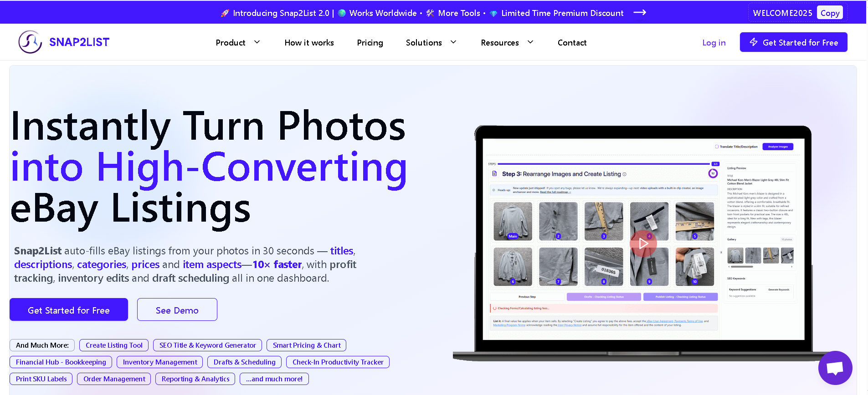
Task: Click the More Tools banner text
Action: coord(459,13)
